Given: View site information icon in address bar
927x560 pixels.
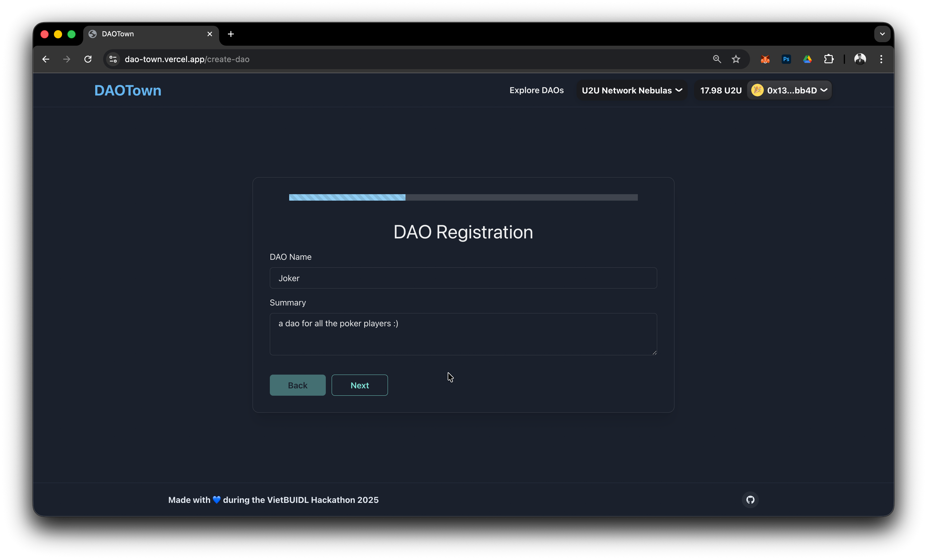Looking at the screenshot, I should click(113, 59).
